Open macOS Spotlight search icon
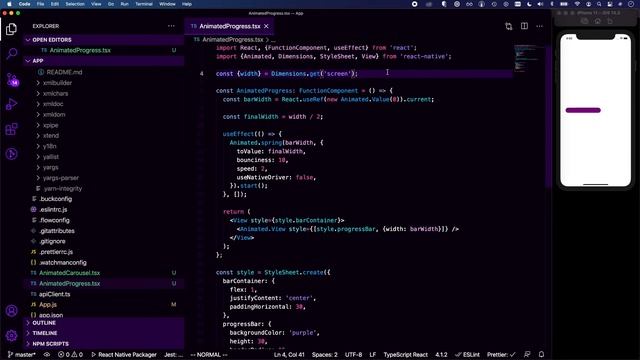This screenshot has width=640, height=360. point(599,4)
